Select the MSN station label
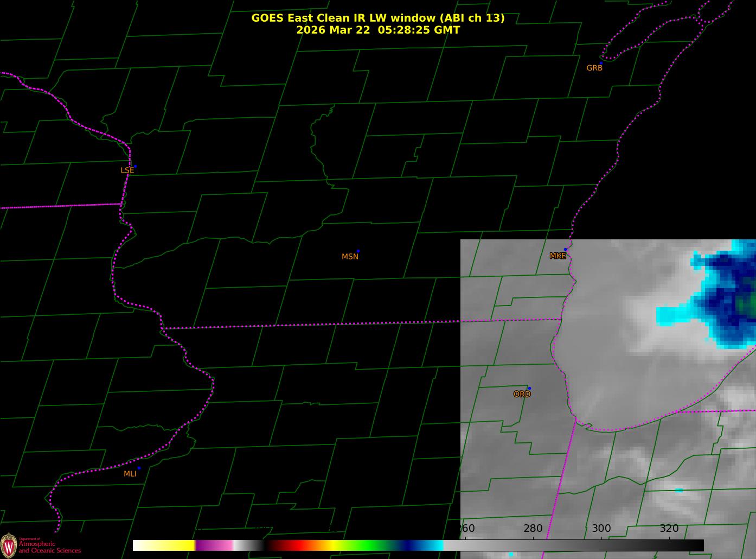The width and height of the screenshot is (756, 559). coord(350,257)
